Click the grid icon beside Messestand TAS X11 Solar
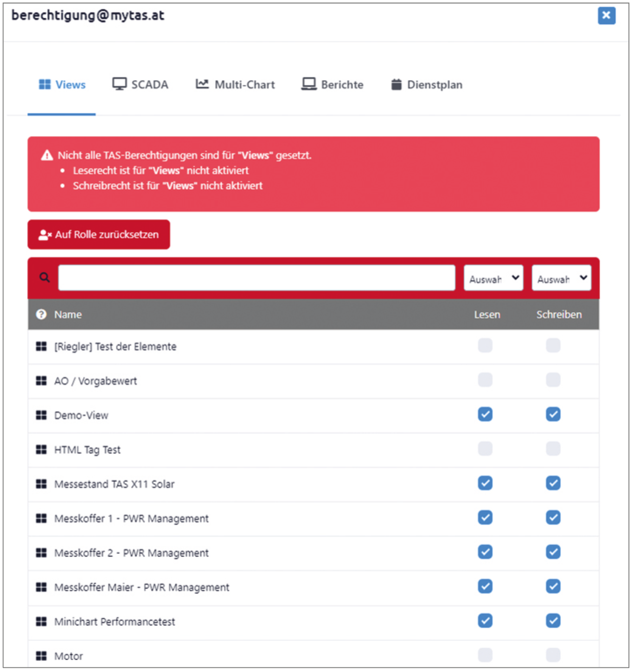634x672 pixels. pos(41,484)
